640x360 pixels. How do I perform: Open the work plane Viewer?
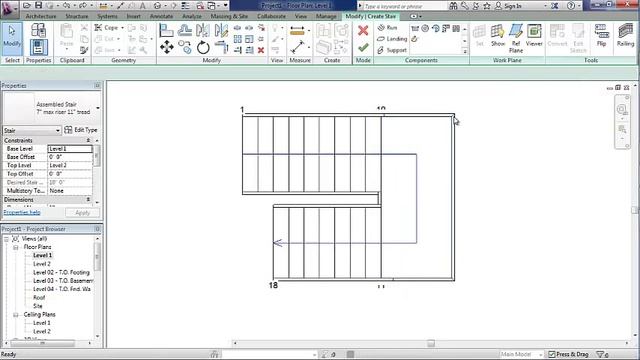click(x=534, y=35)
